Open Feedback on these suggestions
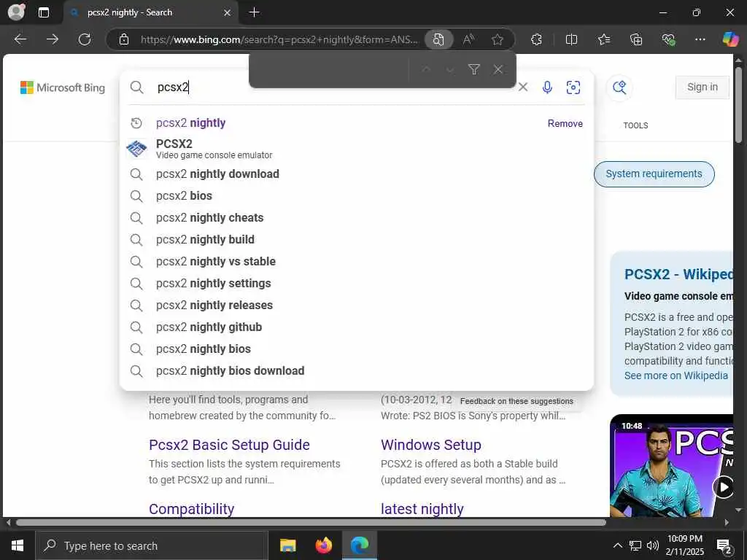 pyautogui.click(x=516, y=401)
